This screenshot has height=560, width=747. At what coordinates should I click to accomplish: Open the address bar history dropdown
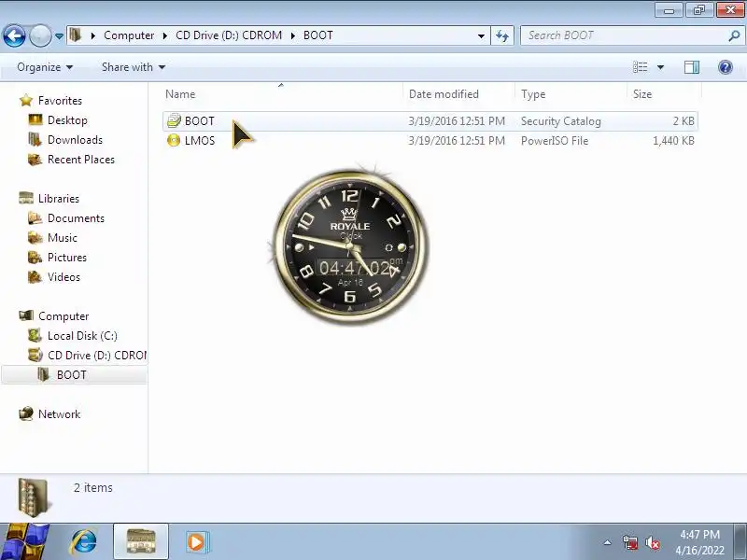point(481,35)
